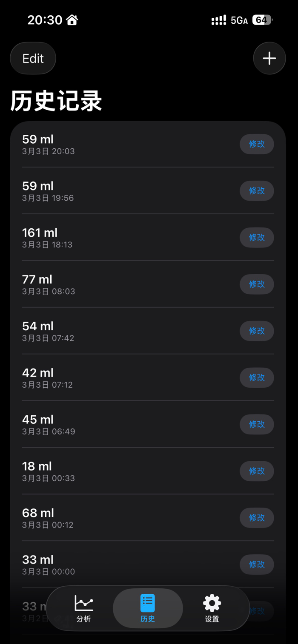Click 修改 for the 19:56 entry
This screenshot has width=298, height=644.
pyautogui.click(x=257, y=191)
